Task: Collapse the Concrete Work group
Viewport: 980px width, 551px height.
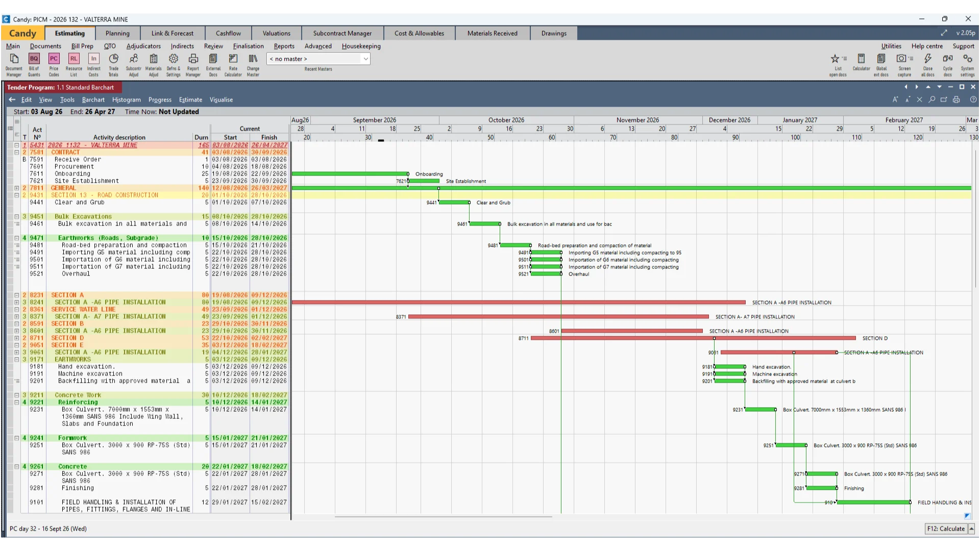Action: point(16,395)
